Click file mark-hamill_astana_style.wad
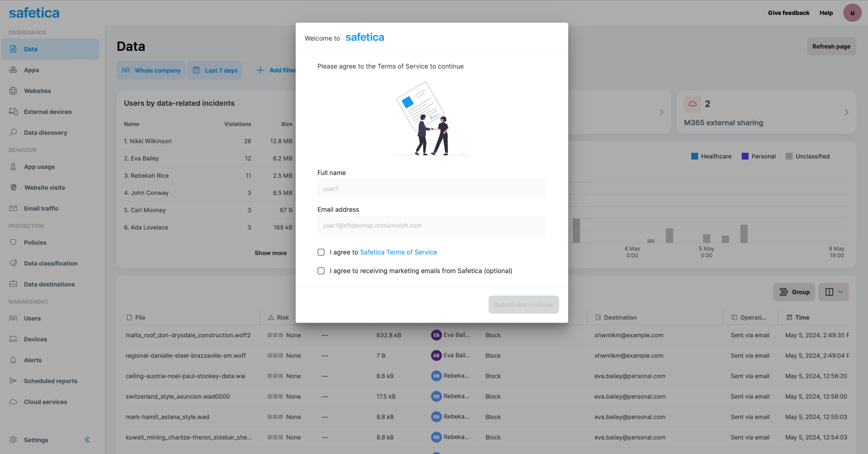The width and height of the screenshot is (868, 454). pos(167,417)
